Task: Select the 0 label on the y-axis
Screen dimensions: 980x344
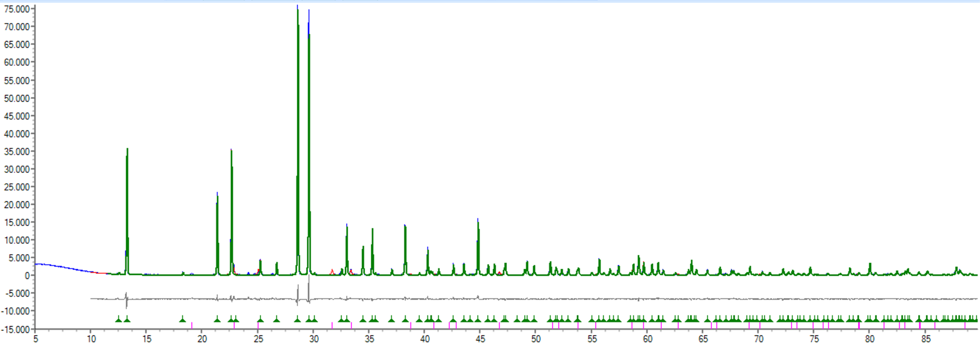Action: (27, 275)
